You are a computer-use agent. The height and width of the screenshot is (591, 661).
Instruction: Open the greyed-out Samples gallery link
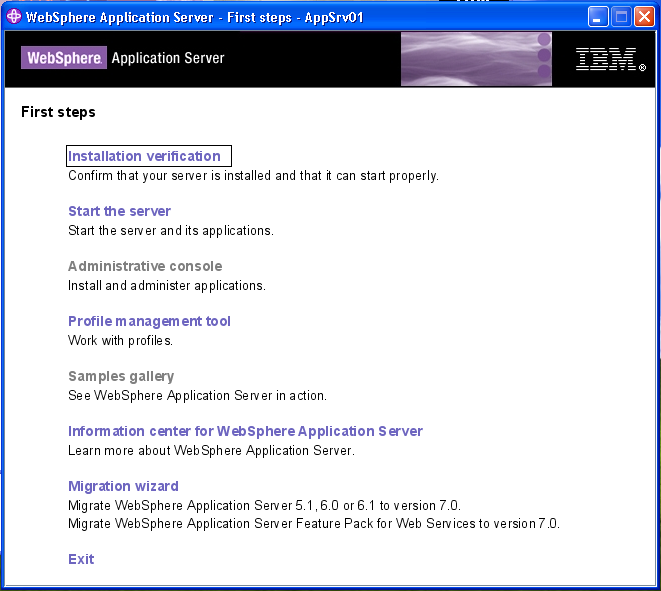[x=121, y=376]
